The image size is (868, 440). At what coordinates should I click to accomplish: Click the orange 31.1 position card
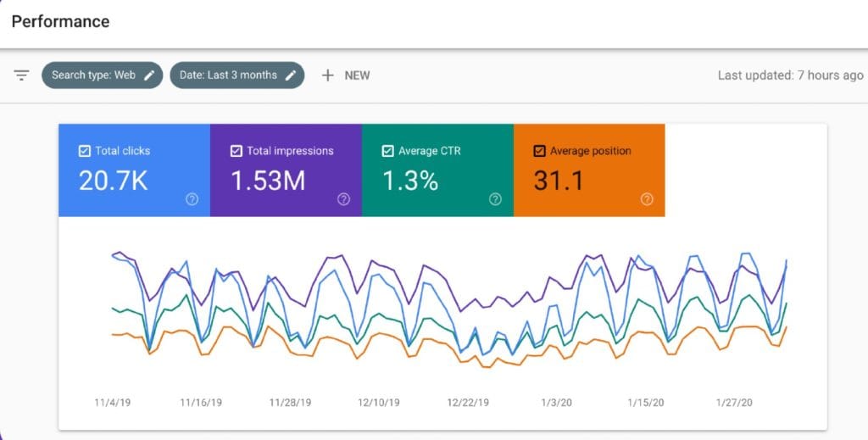[x=589, y=170]
